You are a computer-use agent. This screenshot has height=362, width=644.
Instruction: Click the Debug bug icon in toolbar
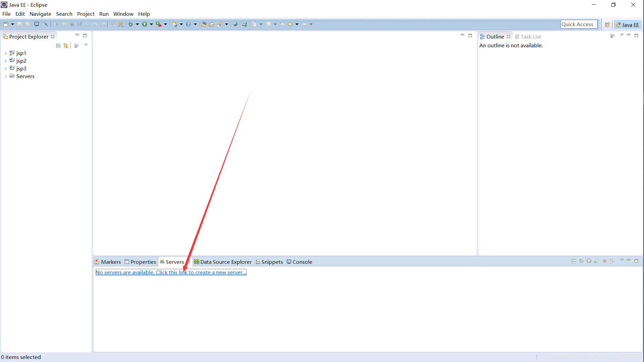(x=131, y=24)
